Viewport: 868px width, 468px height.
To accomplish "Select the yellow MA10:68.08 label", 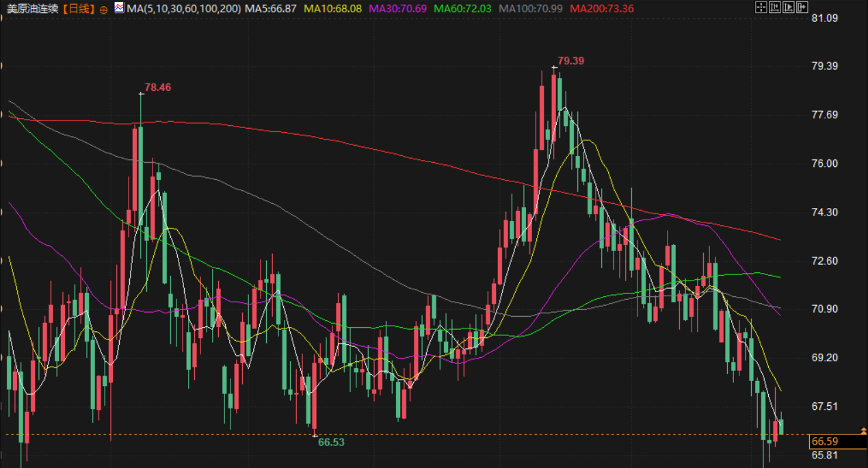I will (332, 8).
